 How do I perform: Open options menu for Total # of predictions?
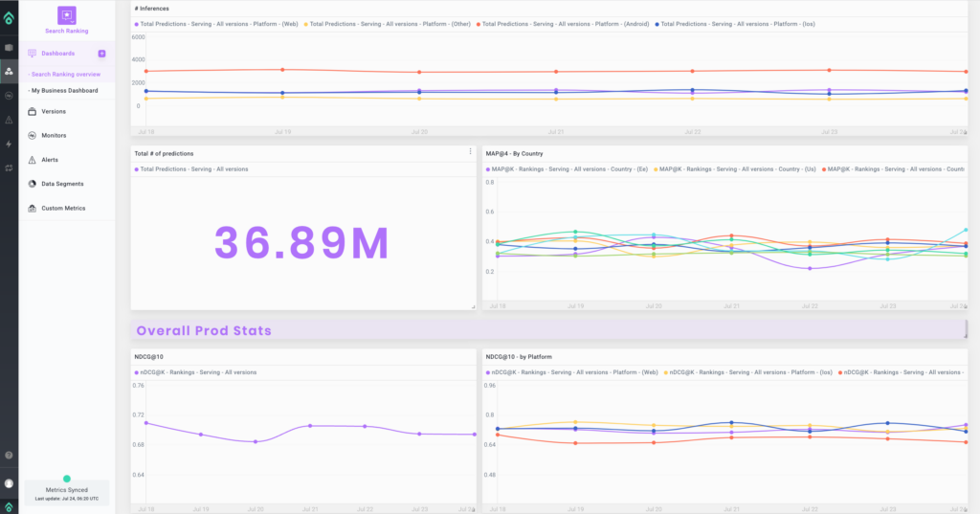(470, 151)
